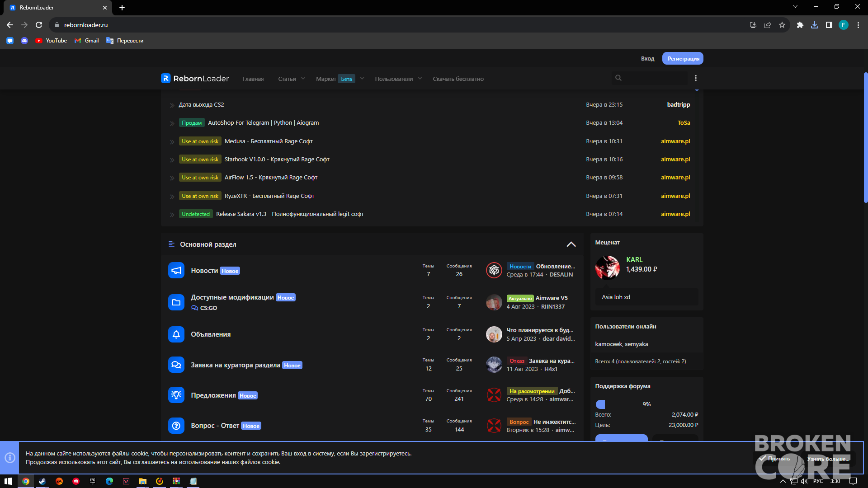
Task: Switch to the RebornLoader browser tab
Action: point(59,8)
